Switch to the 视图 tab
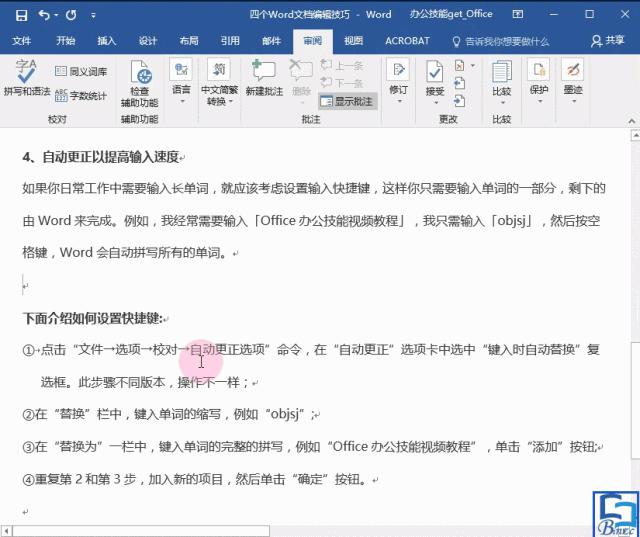The height and width of the screenshot is (537, 640). (x=353, y=41)
